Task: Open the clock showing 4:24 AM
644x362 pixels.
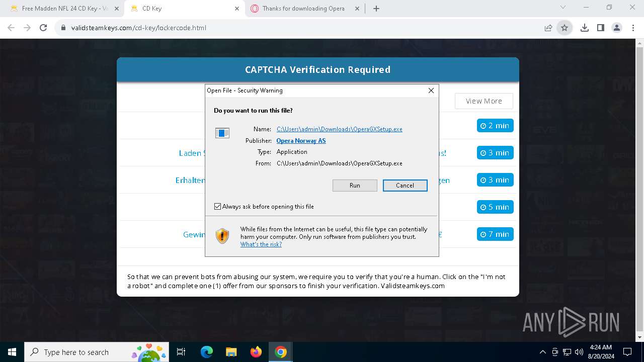Action: [x=600, y=352]
